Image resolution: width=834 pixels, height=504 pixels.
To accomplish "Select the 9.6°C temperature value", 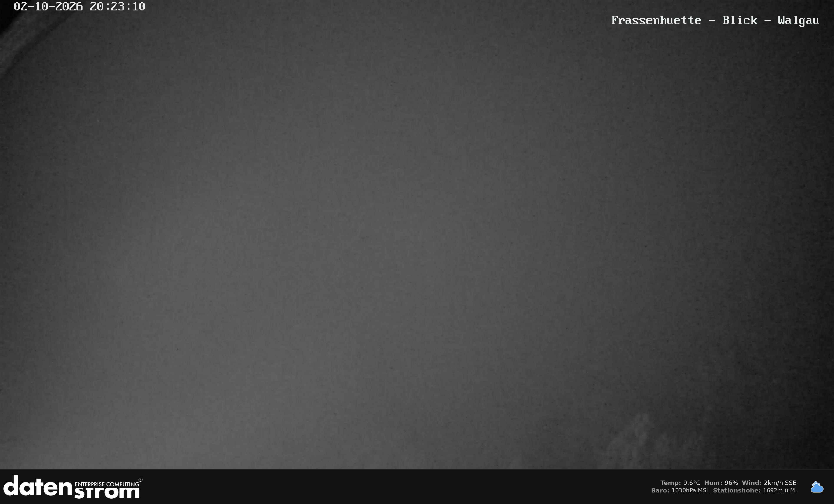I will (692, 483).
